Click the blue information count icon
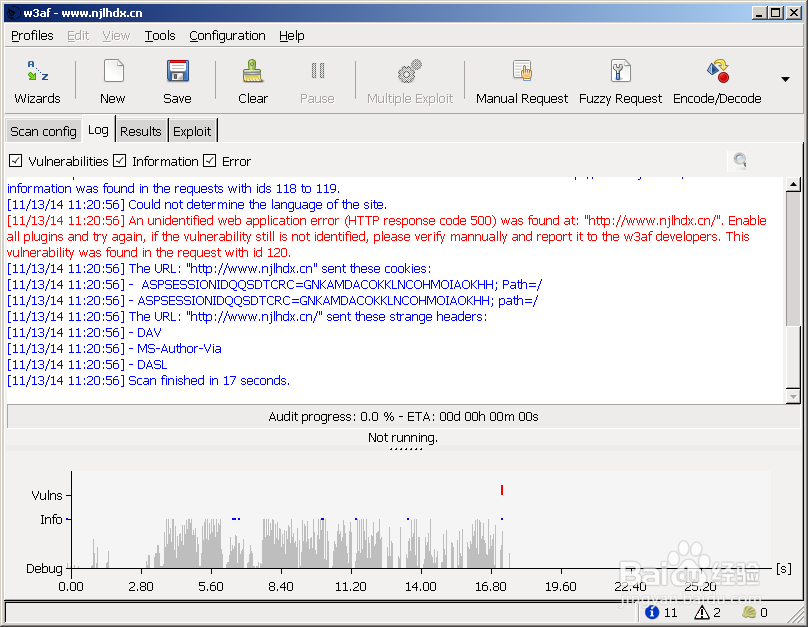808x627 pixels. [652, 612]
